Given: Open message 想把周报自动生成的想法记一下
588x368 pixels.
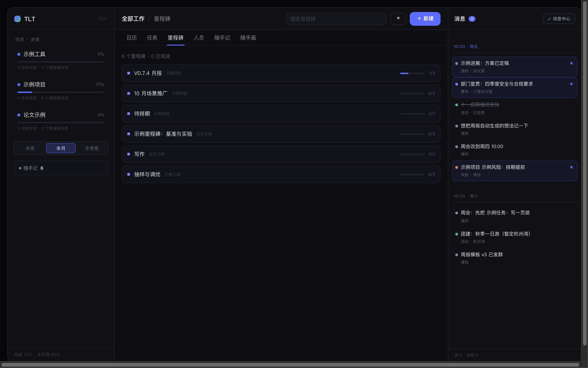Looking at the screenshot, I should (514, 129).
